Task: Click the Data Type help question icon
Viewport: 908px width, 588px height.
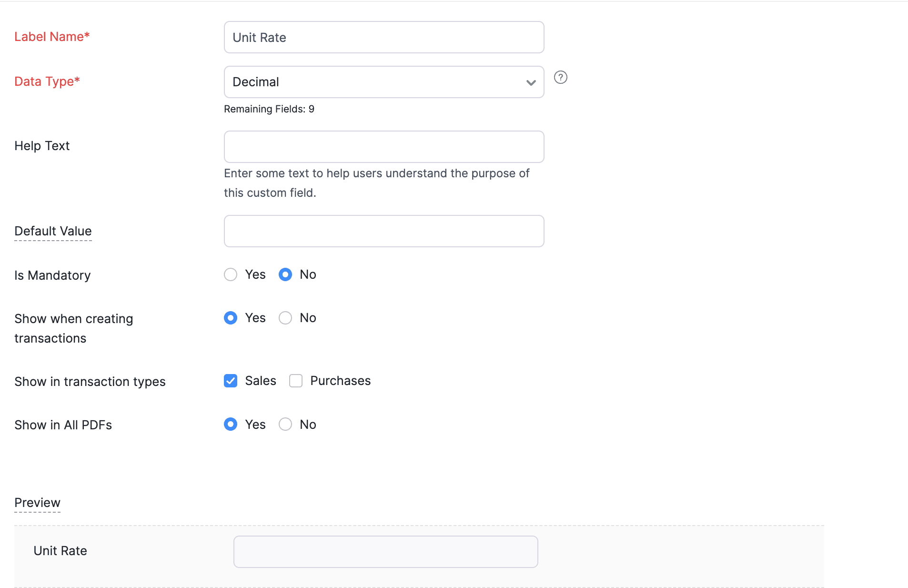Action: pos(561,77)
